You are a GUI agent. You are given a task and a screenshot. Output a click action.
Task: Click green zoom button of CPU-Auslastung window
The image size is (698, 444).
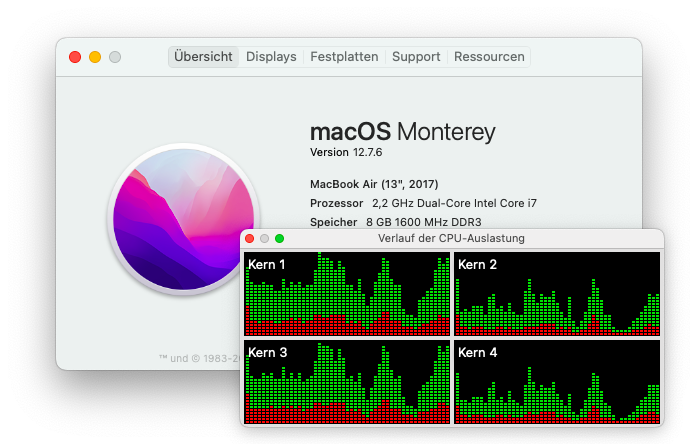[x=280, y=239]
